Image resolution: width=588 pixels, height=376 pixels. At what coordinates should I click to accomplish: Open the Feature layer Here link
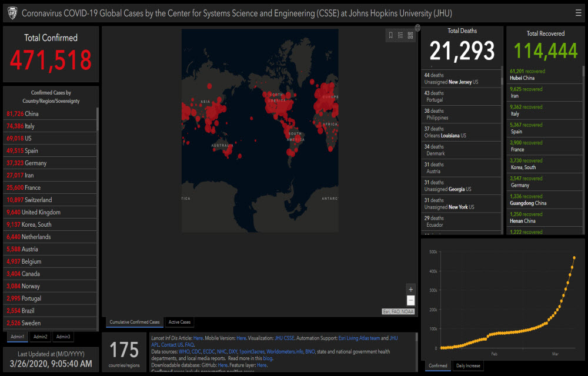pyautogui.click(x=262, y=365)
